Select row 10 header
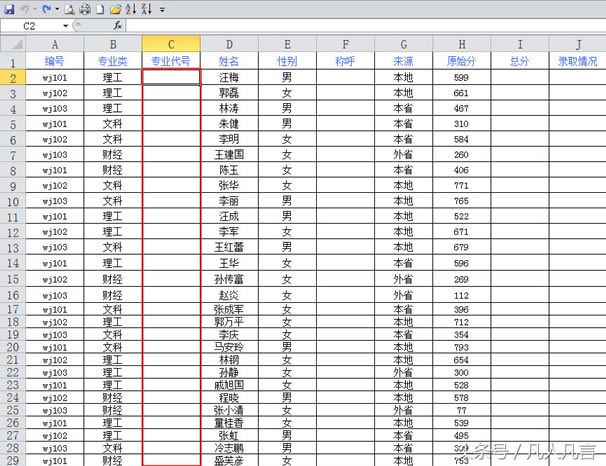606x466 pixels. (13, 201)
